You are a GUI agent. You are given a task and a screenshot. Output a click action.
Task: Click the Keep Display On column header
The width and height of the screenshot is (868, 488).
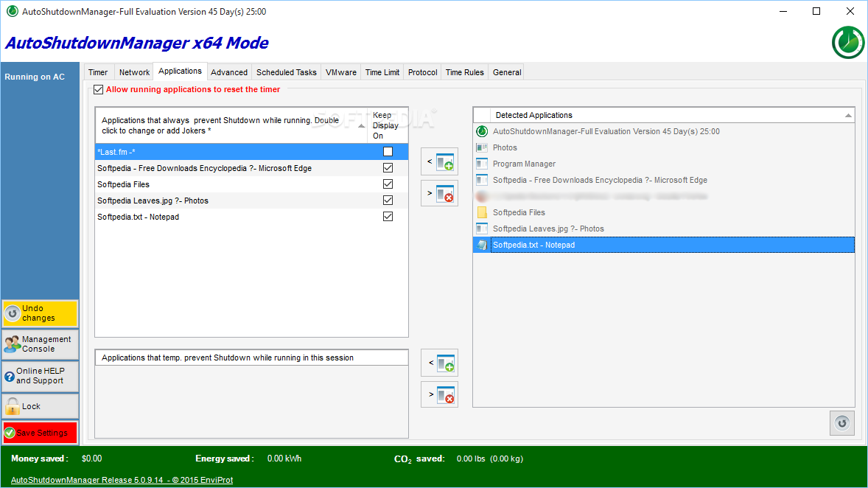pyautogui.click(x=388, y=125)
